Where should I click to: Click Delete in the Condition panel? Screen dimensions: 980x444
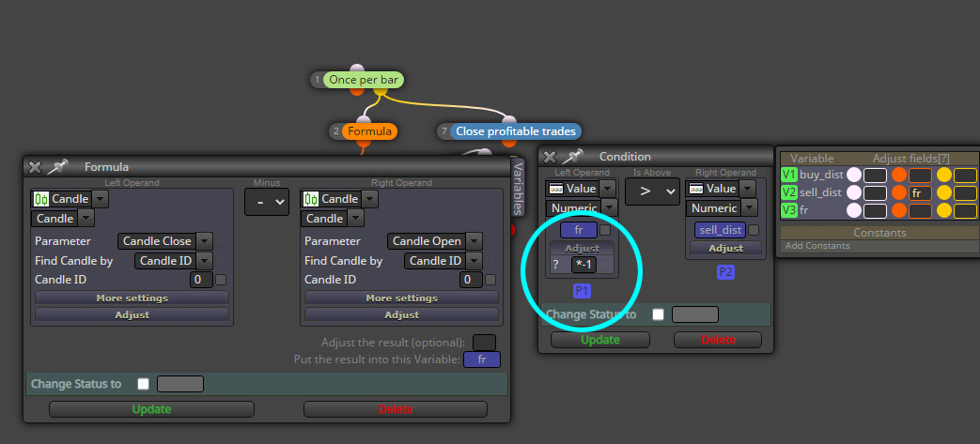[718, 340]
